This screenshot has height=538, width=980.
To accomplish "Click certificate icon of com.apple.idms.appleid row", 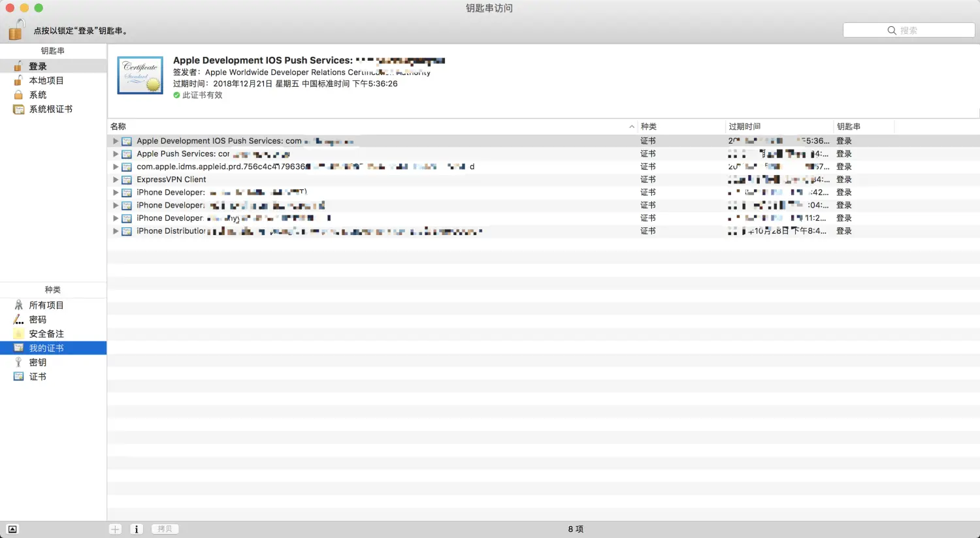I will coord(127,166).
